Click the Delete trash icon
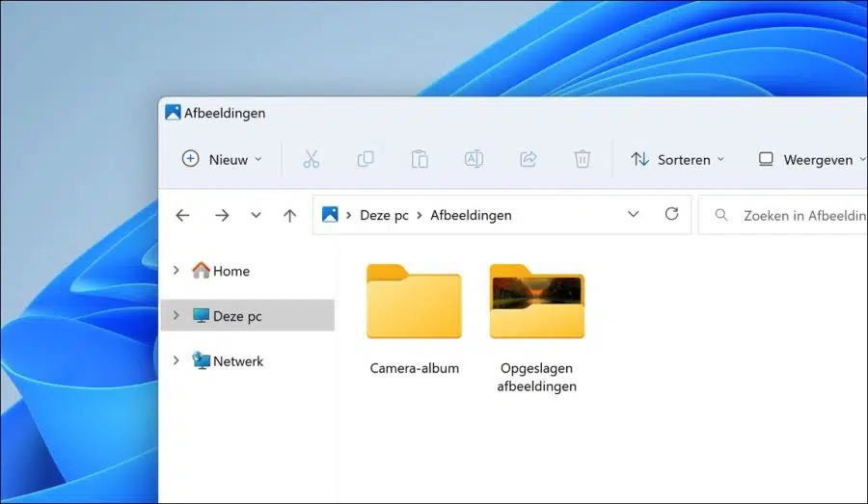This screenshot has height=504, width=868. coord(582,159)
